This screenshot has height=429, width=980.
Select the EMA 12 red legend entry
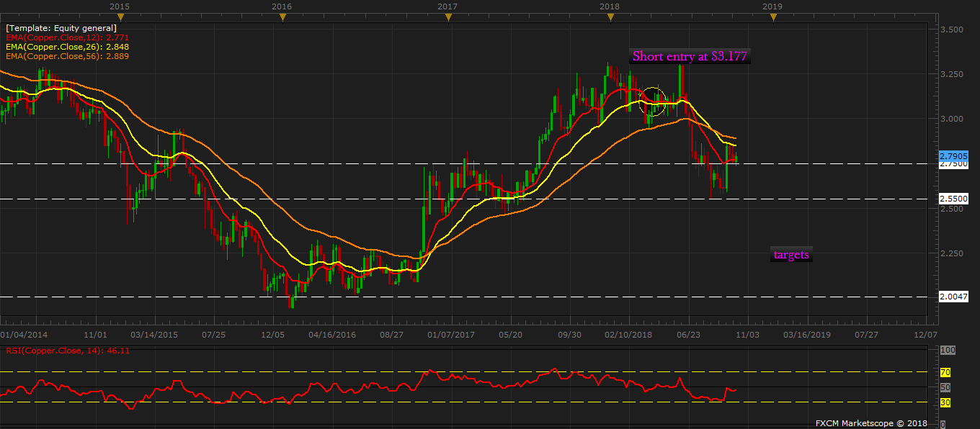(x=68, y=37)
